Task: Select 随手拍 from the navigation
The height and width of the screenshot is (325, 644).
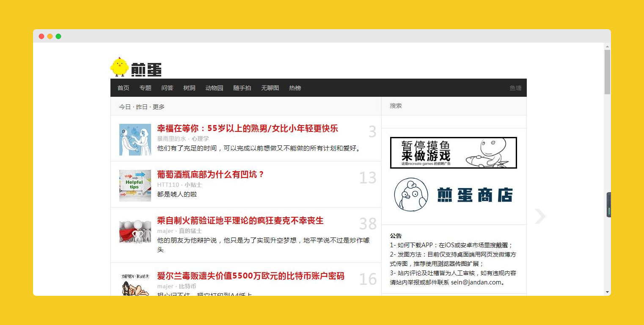Action: point(242,88)
